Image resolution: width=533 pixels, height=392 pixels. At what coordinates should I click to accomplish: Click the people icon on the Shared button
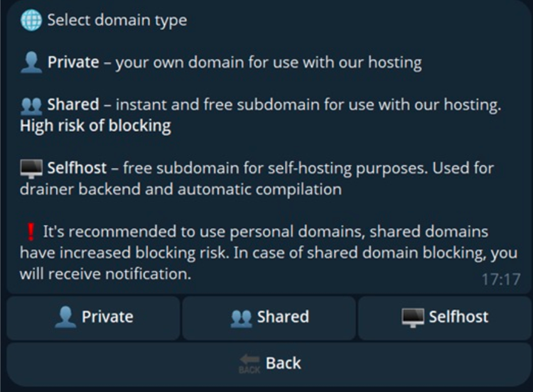[x=242, y=317]
